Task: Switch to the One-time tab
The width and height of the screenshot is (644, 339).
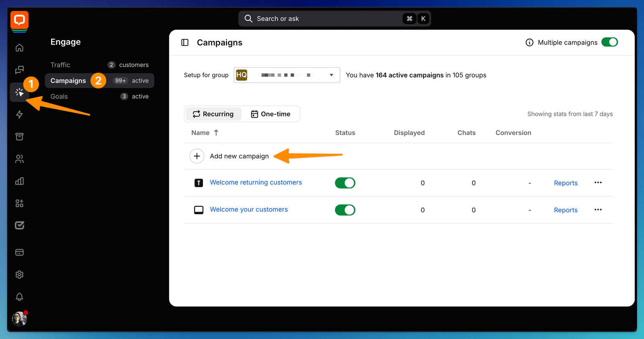Action: (270, 114)
